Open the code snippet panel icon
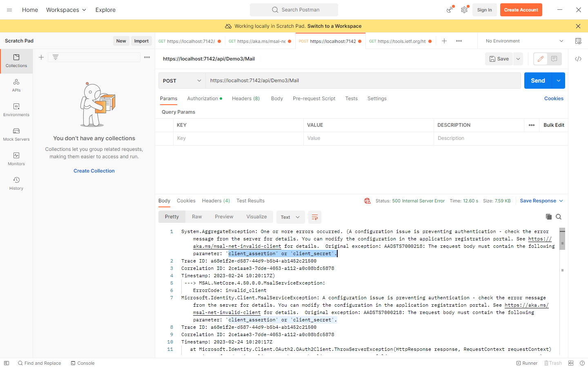 point(578,59)
